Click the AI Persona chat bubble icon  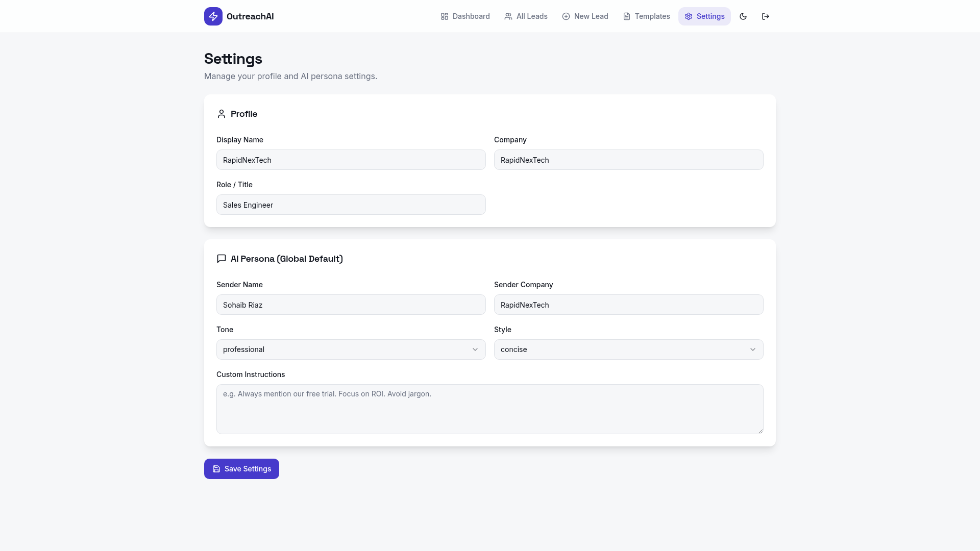tap(222, 259)
